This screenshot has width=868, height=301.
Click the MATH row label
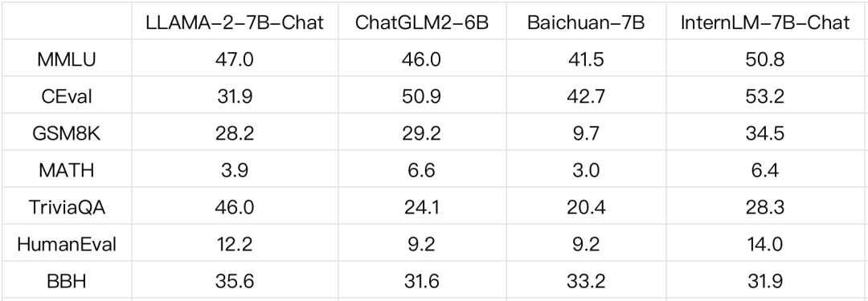tap(67, 170)
